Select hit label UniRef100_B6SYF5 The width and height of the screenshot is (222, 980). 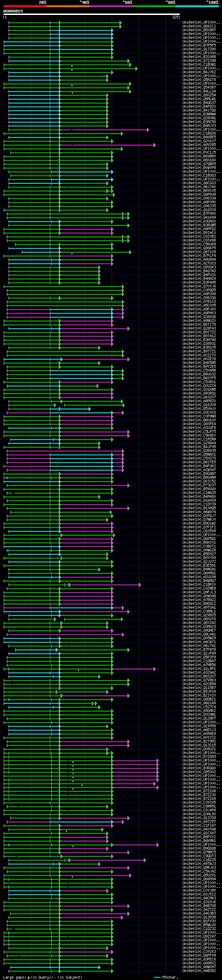199,378
